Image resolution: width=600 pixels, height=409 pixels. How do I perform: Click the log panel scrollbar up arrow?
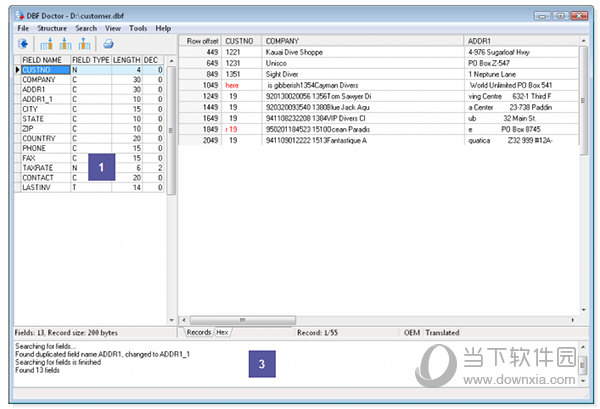pyautogui.click(x=583, y=347)
